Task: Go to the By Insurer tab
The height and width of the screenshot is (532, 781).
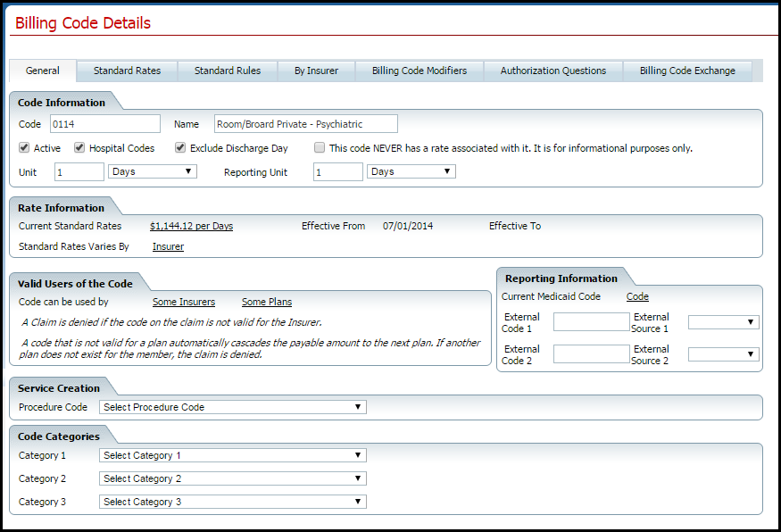Action: click(316, 71)
